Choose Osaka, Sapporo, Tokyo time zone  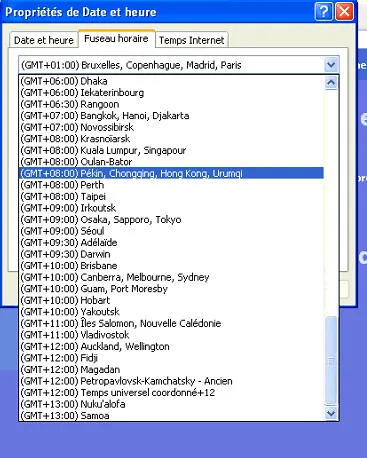point(171,219)
